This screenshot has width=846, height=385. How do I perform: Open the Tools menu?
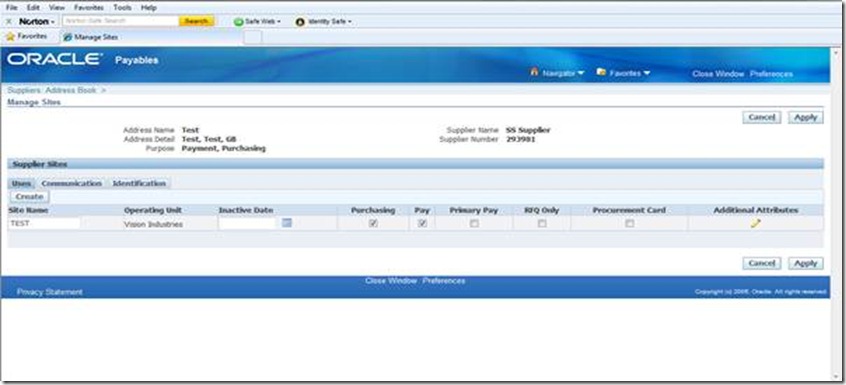tap(122, 8)
